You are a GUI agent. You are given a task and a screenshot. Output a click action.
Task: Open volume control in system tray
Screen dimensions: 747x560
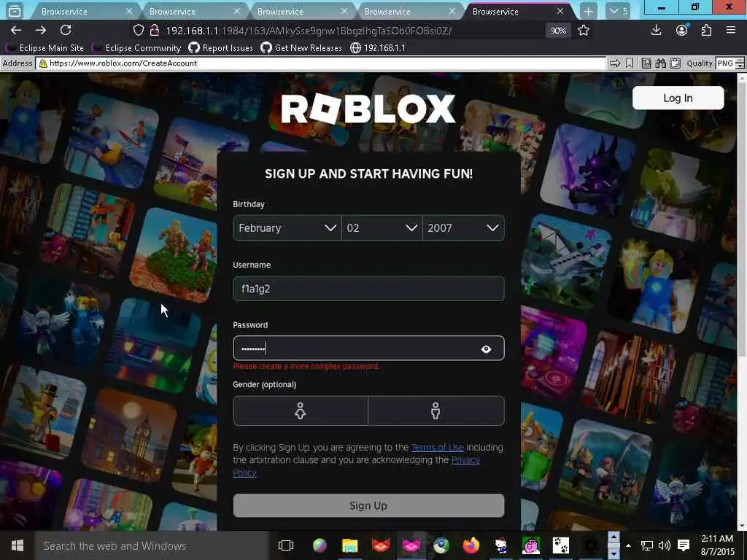[x=664, y=545]
